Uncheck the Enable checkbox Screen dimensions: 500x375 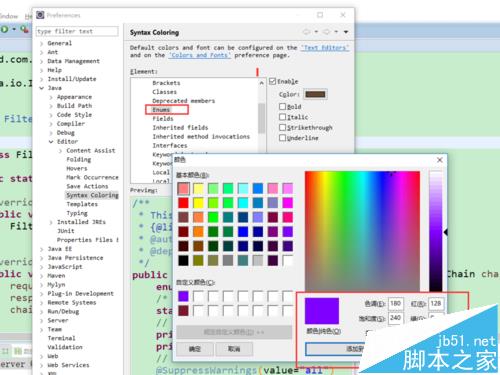point(272,81)
